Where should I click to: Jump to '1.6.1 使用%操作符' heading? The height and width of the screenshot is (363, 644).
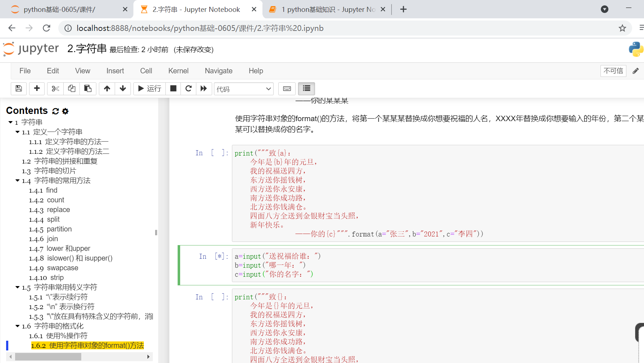(x=58, y=336)
